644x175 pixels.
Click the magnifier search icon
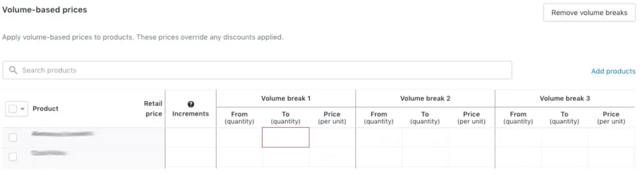coord(13,70)
